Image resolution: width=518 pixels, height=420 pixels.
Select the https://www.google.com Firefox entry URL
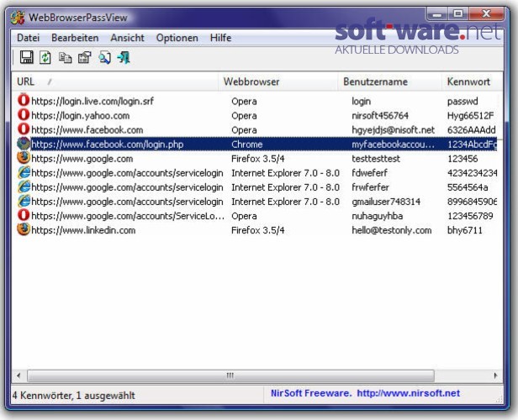(82, 159)
